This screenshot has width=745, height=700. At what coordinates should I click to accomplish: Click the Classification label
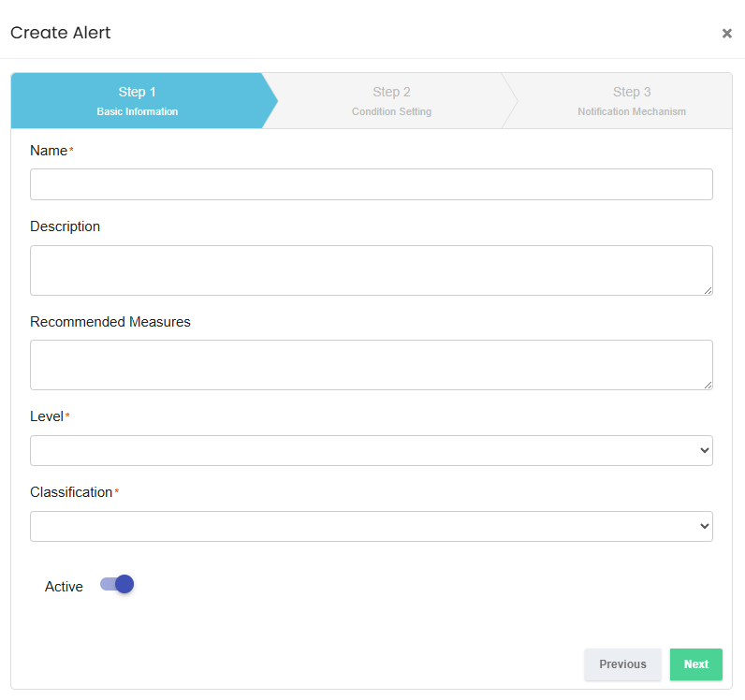point(71,492)
